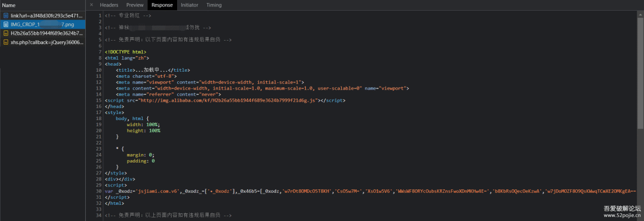Click the img.alibaba.com script URL

point(228,100)
